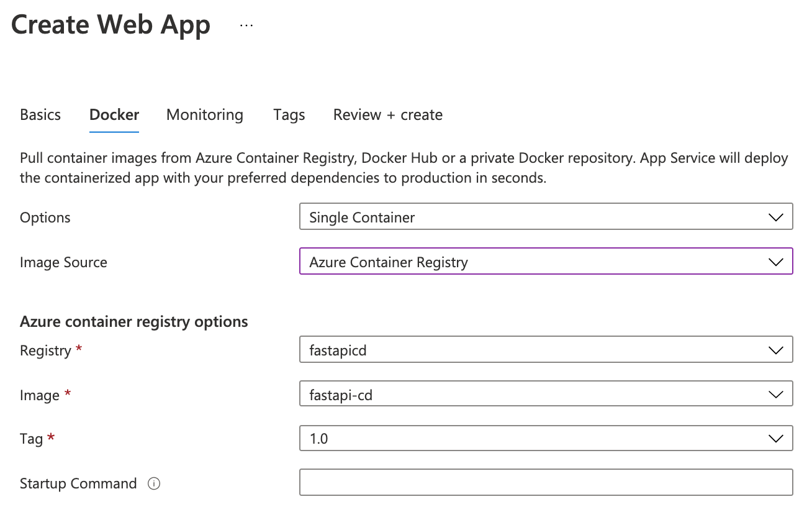Open the Image Source dropdown
The image size is (812, 517).
(x=545, y=262)
